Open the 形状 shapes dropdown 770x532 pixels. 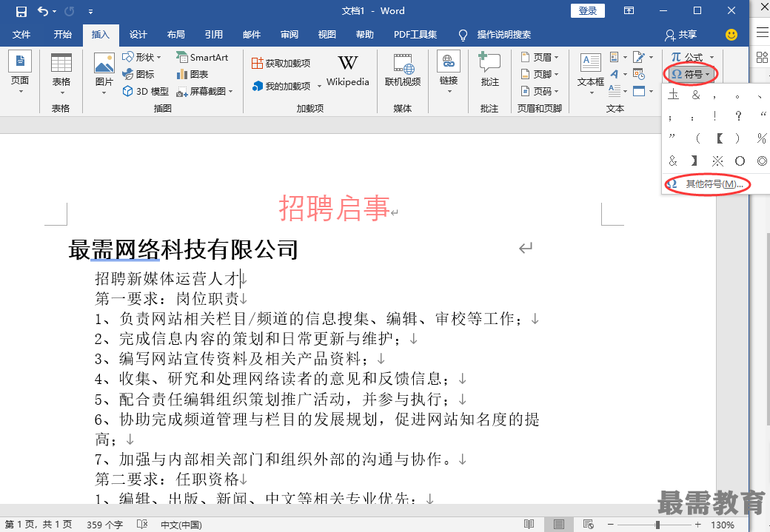click(x=142, y=58)
